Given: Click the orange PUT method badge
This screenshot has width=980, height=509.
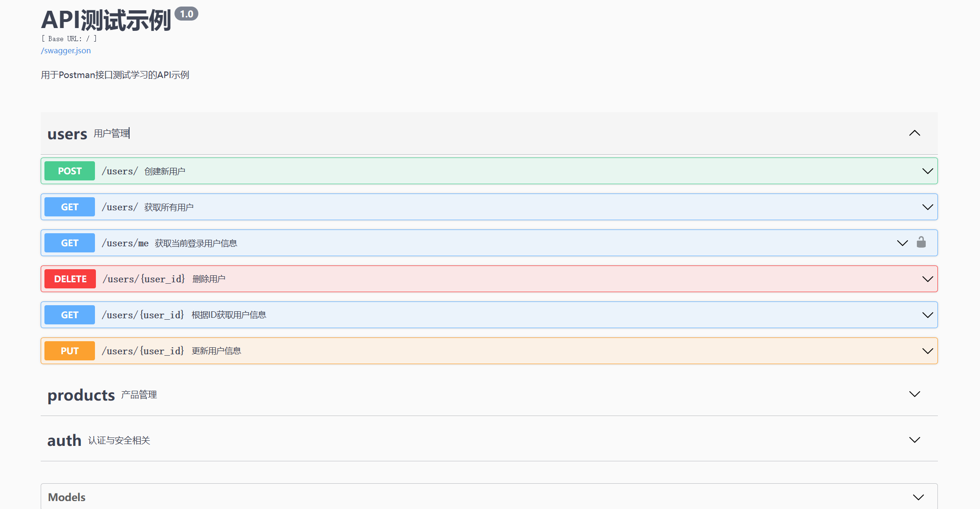Looking at the screenshot, I should [x=70, y=351].
